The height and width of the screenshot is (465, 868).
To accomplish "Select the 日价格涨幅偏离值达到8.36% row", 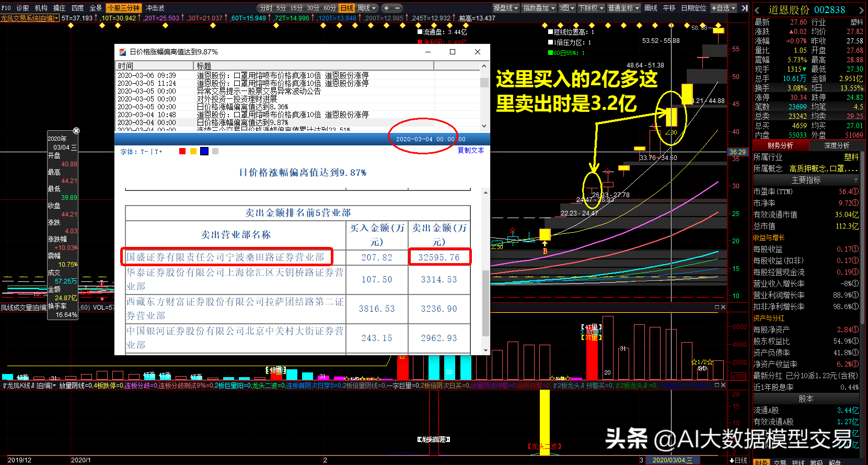I will click(298, 107).
